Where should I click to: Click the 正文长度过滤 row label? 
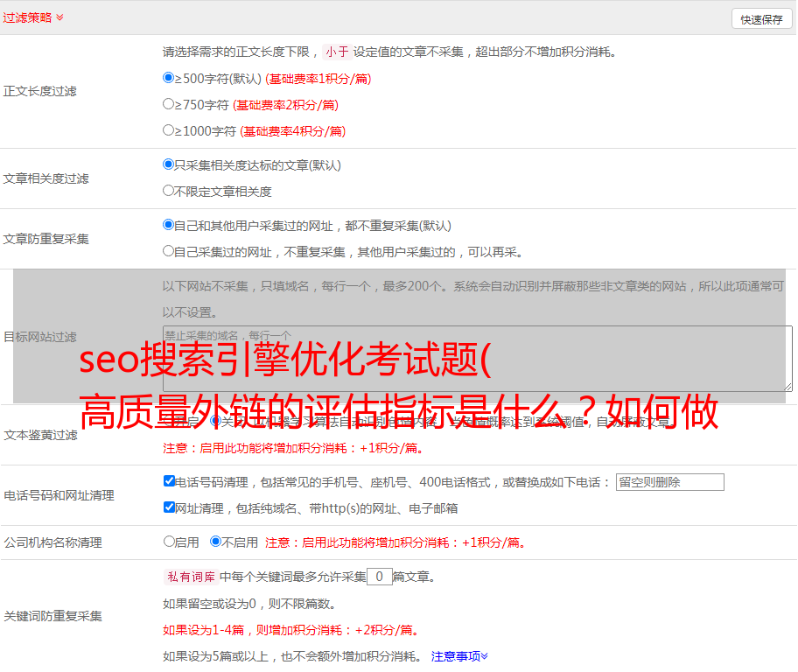(x=39, y=91)
